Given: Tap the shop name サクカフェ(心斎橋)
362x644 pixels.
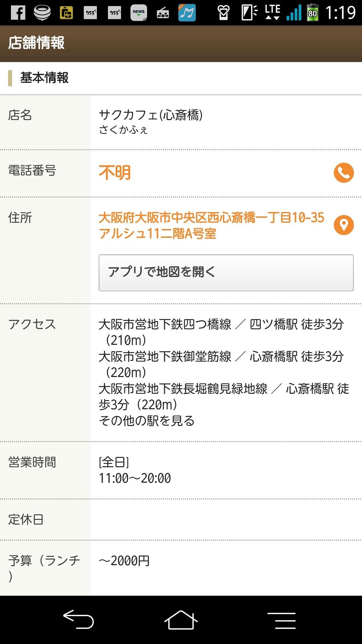Looking at the screenshot, I should pyautogui.click(x=150, y=115).
